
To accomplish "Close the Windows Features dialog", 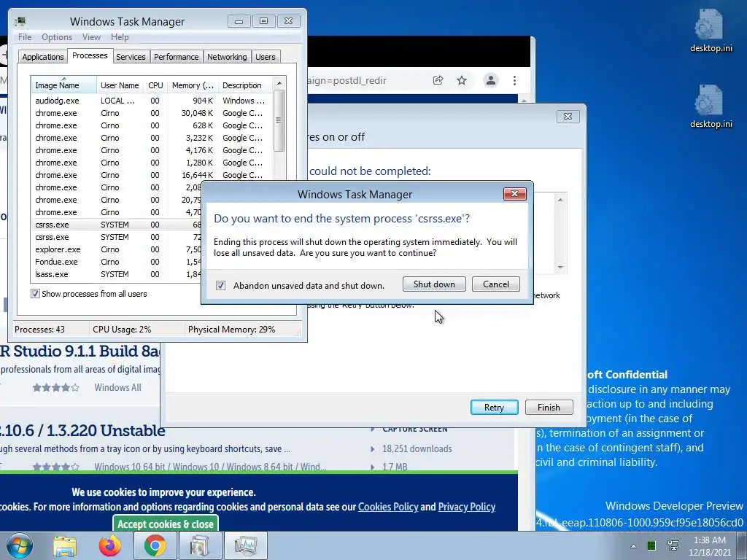I will [x=568, y=116].
